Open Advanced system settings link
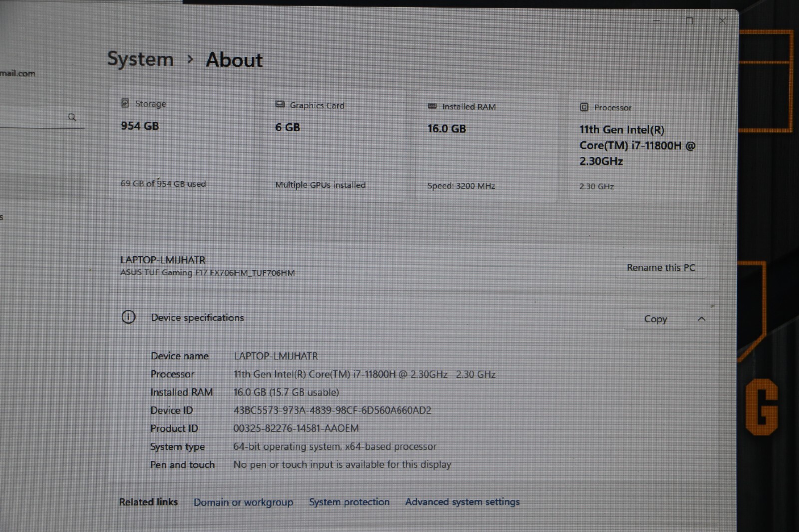 point(462,502)
